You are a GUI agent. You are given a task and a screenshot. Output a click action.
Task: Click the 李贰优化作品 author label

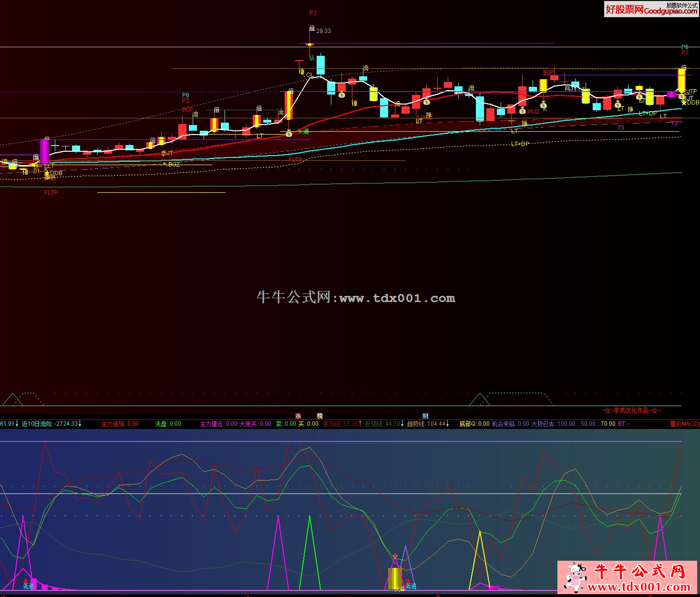tap(631, 410)
